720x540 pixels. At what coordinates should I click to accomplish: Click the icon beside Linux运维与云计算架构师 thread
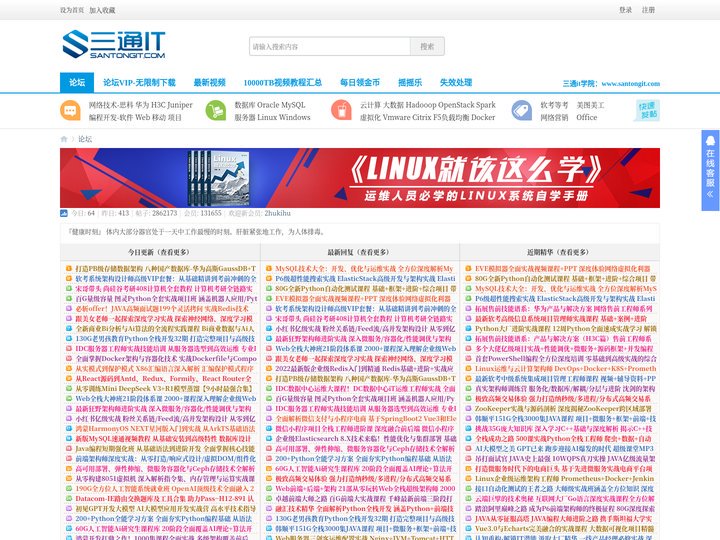pos(468,369)
